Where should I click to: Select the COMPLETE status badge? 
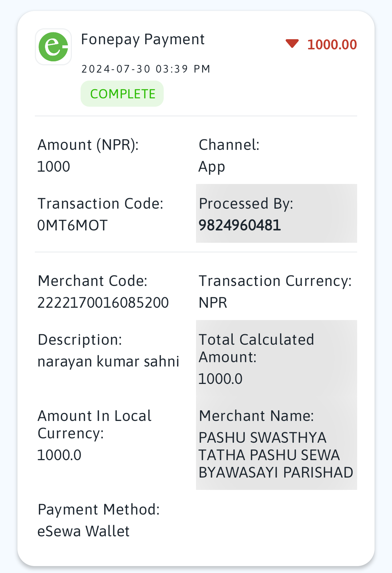(x=122, y=94)
